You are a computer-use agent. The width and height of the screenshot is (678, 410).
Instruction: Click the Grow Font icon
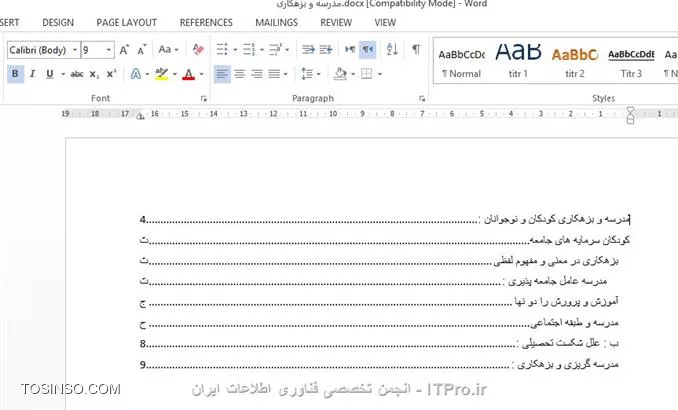[x=124, y=50]
